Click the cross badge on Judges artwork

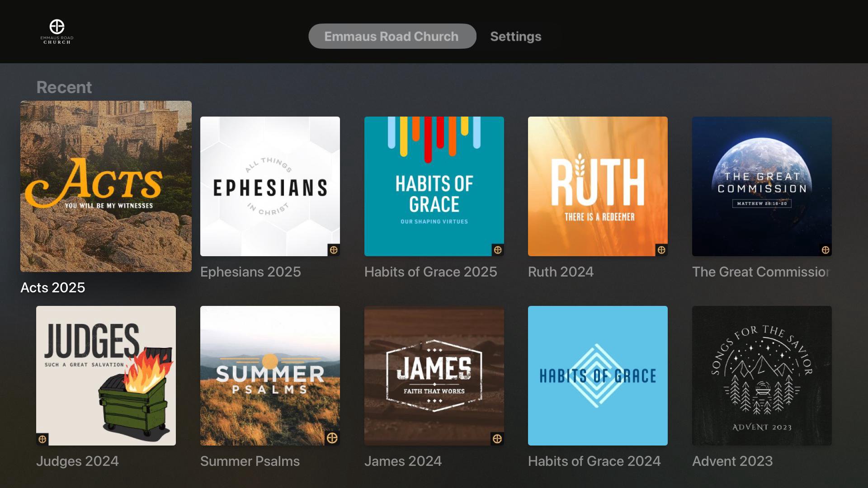point(42,439)
